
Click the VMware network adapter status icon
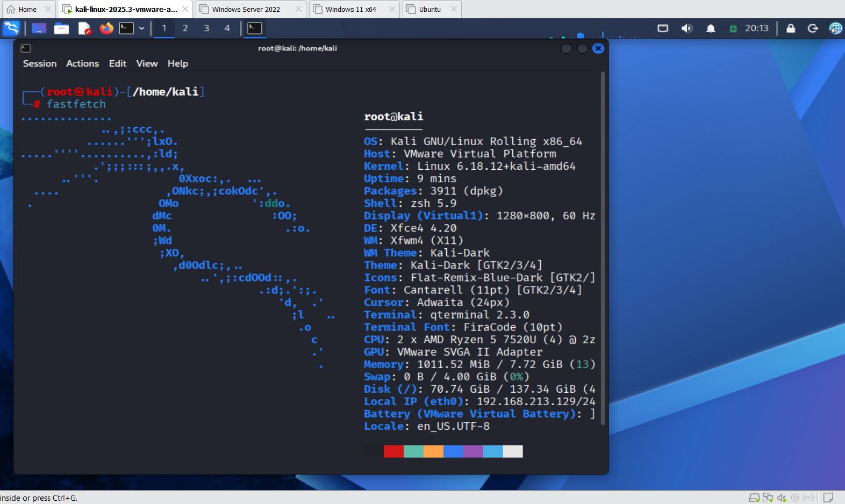pyautogui.click(x=768, y=498)
